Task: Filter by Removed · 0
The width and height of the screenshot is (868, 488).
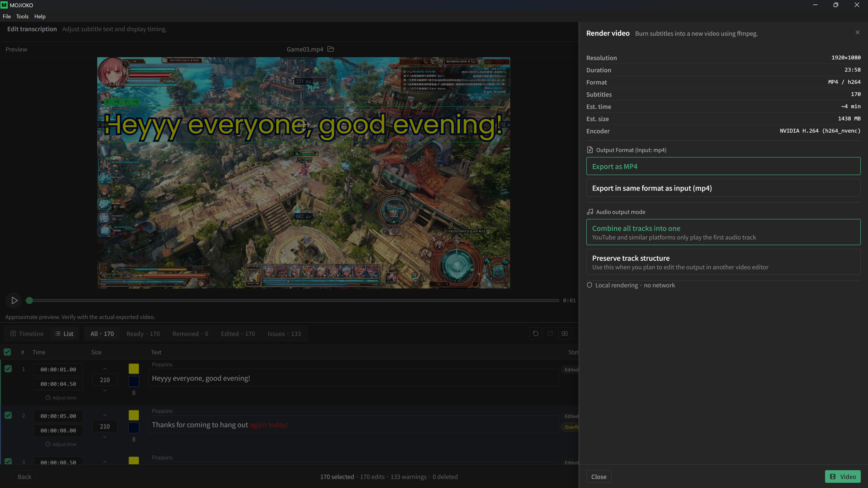Action: pyautogui.click(x=190, y=333)
